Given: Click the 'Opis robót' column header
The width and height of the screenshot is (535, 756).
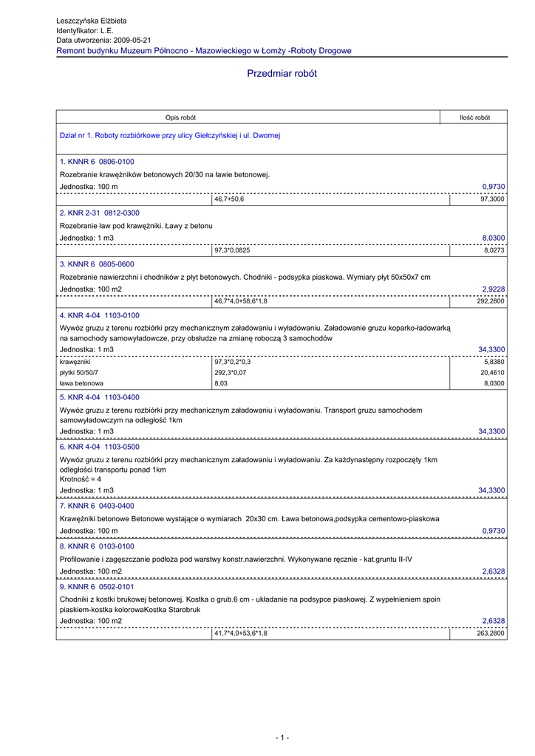Looking at the screenshot, I should pos(180,117).
